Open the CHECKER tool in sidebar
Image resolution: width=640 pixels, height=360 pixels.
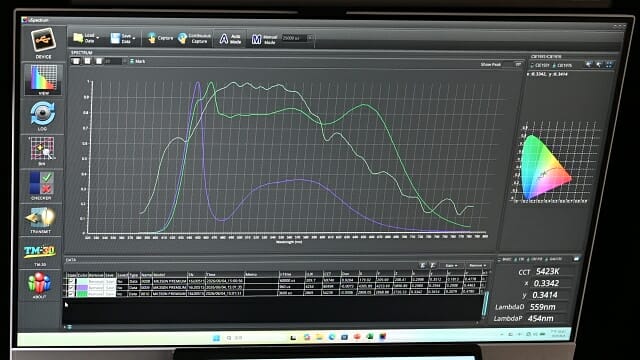click(41, 186)
